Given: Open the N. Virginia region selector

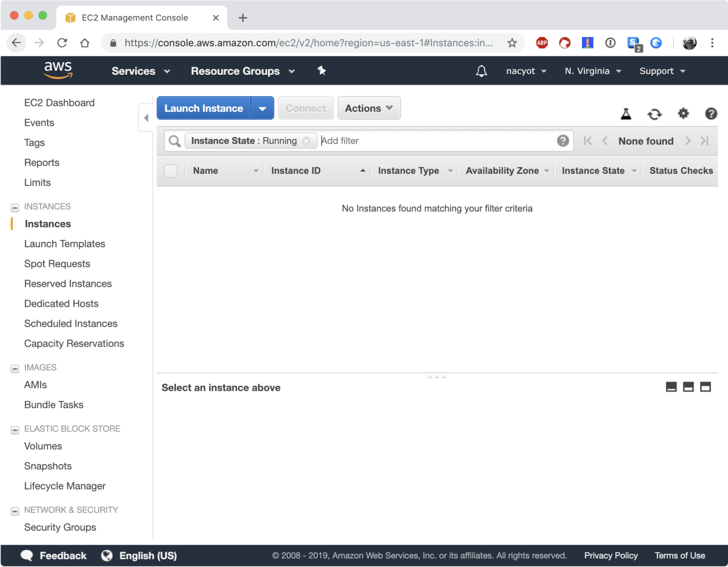Looking at the screenshot, I should click(593, 71).
